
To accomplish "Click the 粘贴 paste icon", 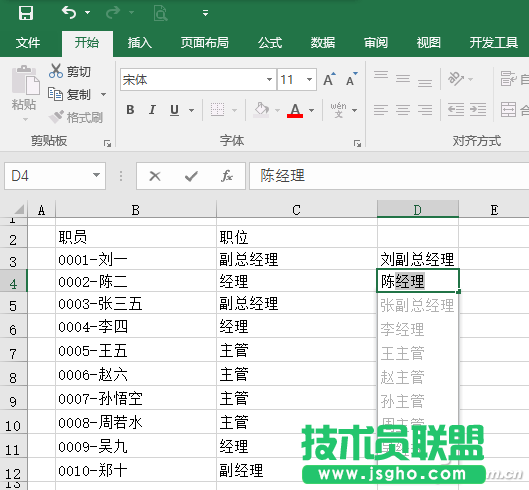I will pyautogui.click(x=25, y=80).
